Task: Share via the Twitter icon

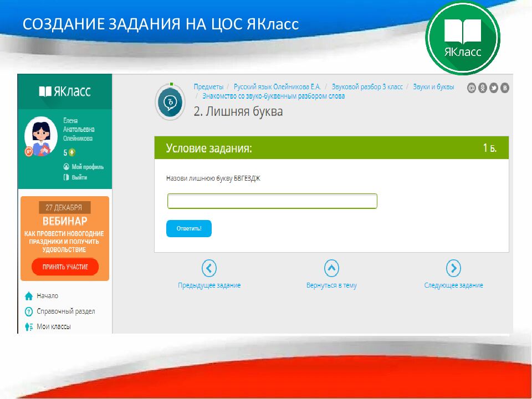Action: (494, 88)
